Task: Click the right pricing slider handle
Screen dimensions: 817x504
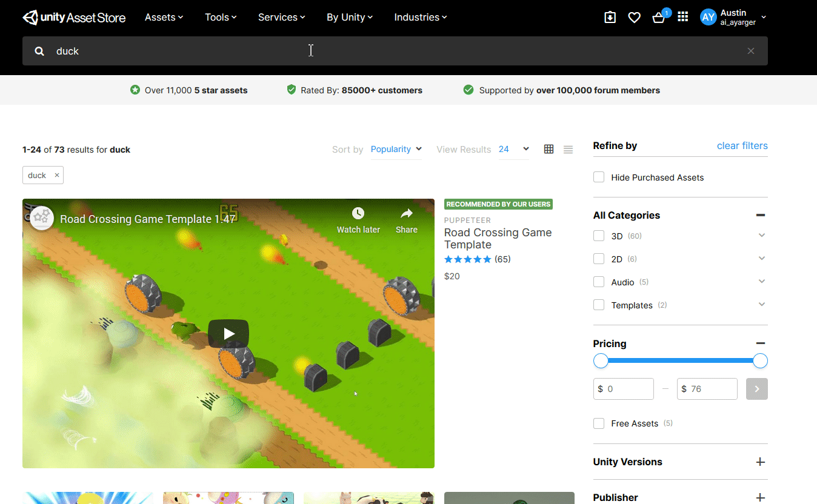Action: pyautogui.click(x=760, y=361)
